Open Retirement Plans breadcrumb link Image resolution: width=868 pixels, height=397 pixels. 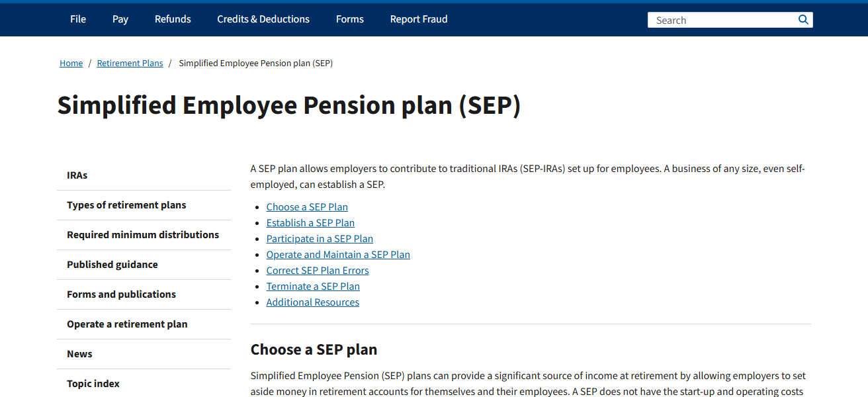[130, 63]
